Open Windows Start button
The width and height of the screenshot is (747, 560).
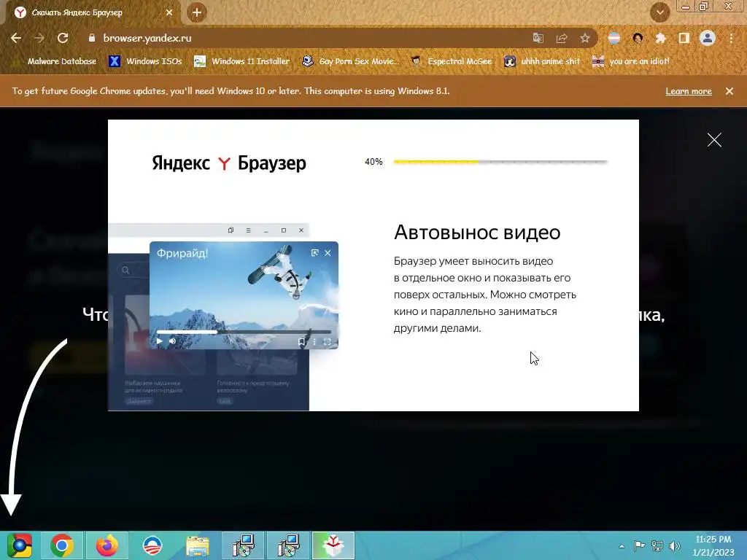coord(20,545)
